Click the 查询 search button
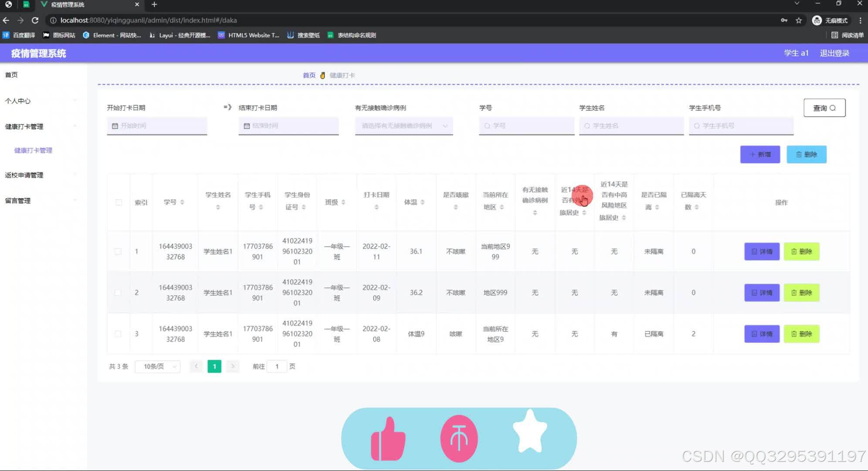The height and width of the screenshot is (471, 868). click(x=824, y=108)
